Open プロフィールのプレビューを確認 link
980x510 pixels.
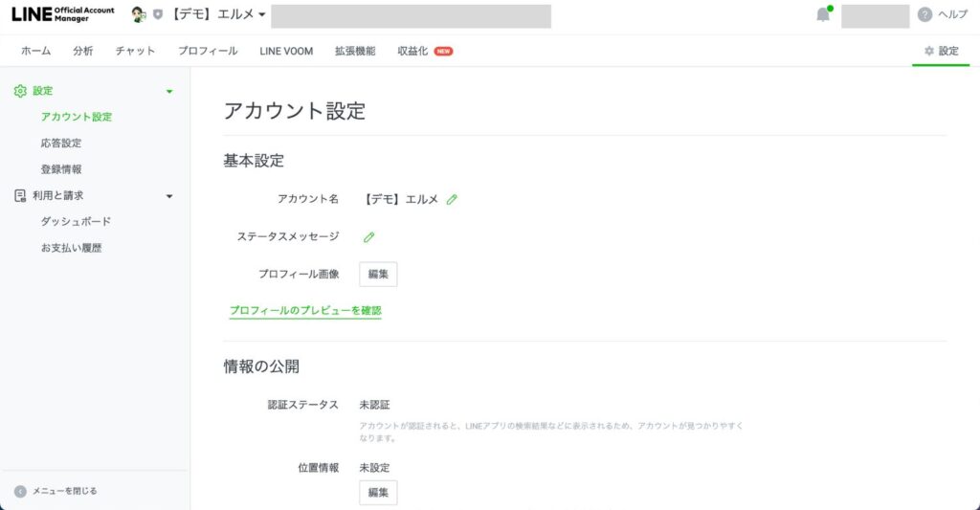[x=305, y=311]
